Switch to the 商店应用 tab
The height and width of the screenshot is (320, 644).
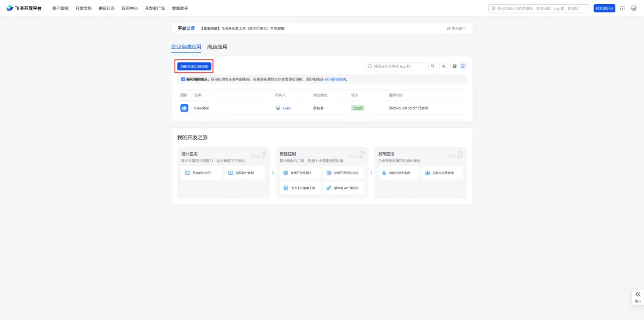coord(217,47)
